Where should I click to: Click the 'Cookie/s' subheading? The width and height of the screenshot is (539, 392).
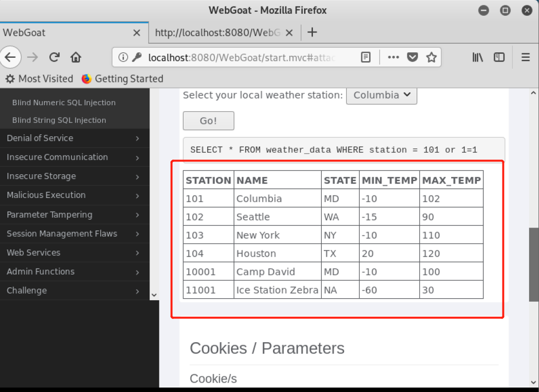(213, 379)
